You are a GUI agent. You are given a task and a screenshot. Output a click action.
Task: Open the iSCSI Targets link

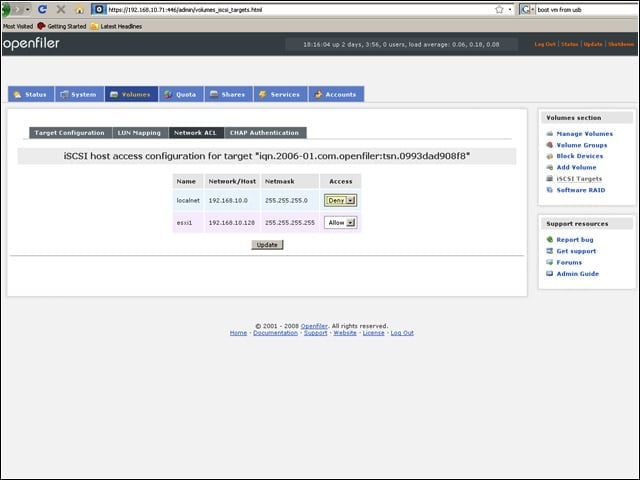tap(579, 179)
